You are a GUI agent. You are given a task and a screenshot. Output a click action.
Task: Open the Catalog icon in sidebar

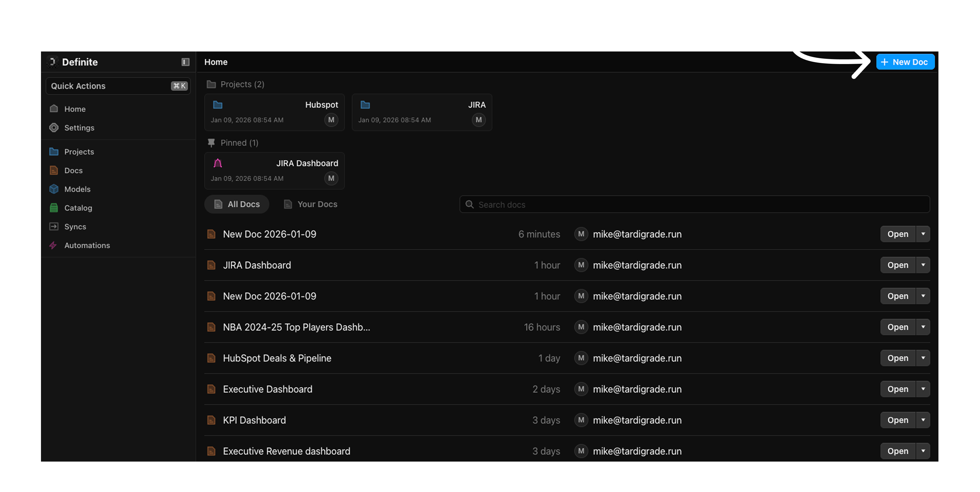tap(54, 208)
